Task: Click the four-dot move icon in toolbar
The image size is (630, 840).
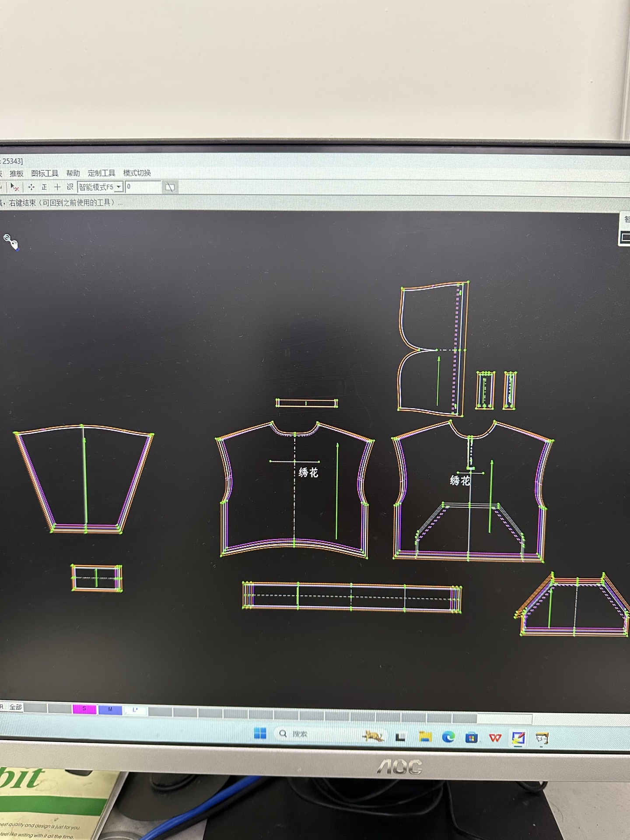Action: 31,187
